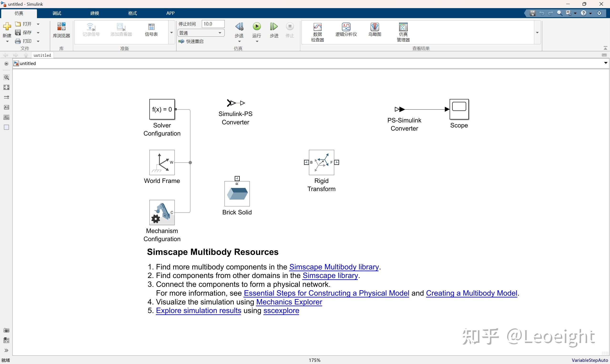610x364 pixels.
Task: Switch to the Modeling tab
Action: (95, 13)
